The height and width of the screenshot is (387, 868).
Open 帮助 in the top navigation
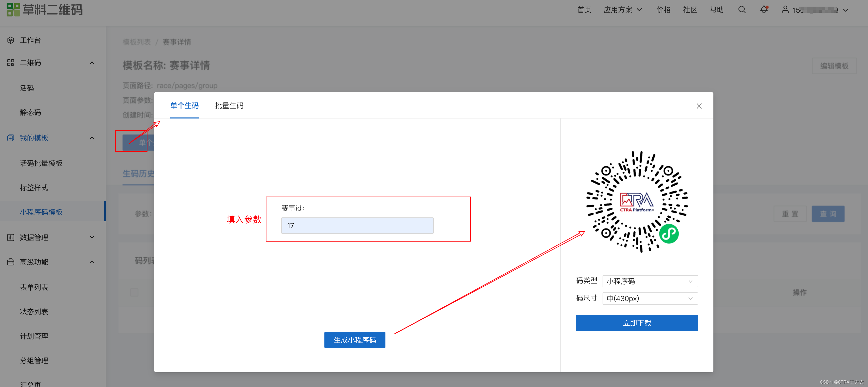click(716, 10)
